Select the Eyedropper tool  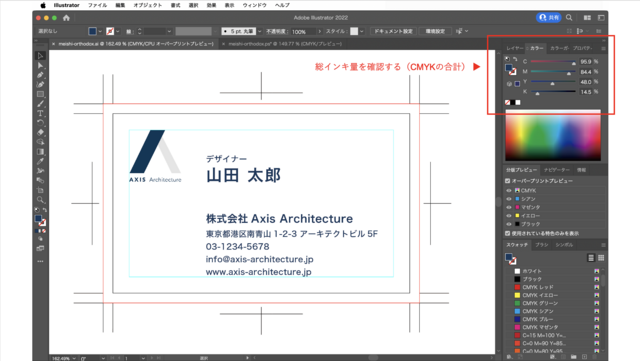pyautogui.click(x=40, y=161)
